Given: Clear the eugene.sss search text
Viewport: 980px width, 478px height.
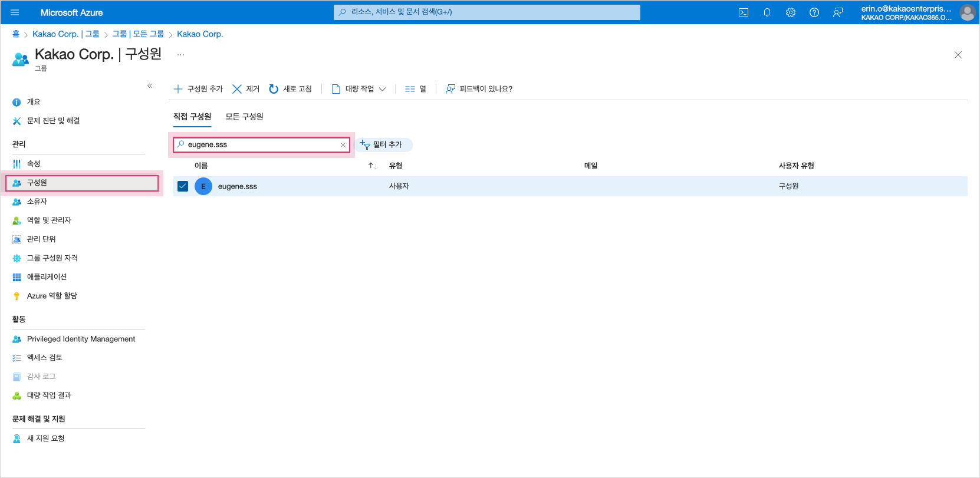Looking at the screenshot, I should [343, 145].
